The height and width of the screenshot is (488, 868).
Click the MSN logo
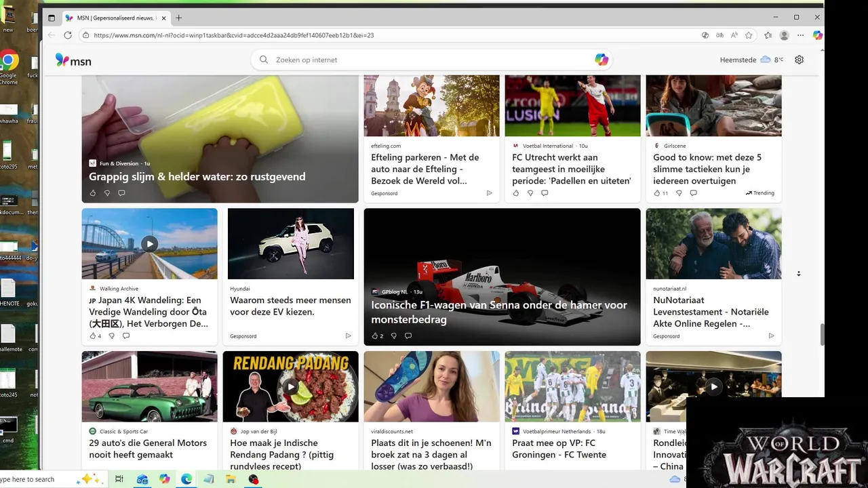point(73,60)
